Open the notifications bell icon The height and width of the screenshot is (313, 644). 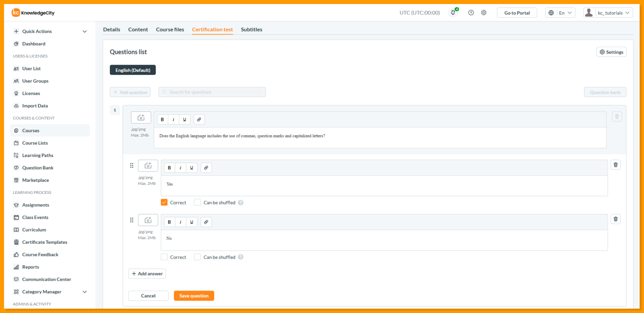(453, 13)
